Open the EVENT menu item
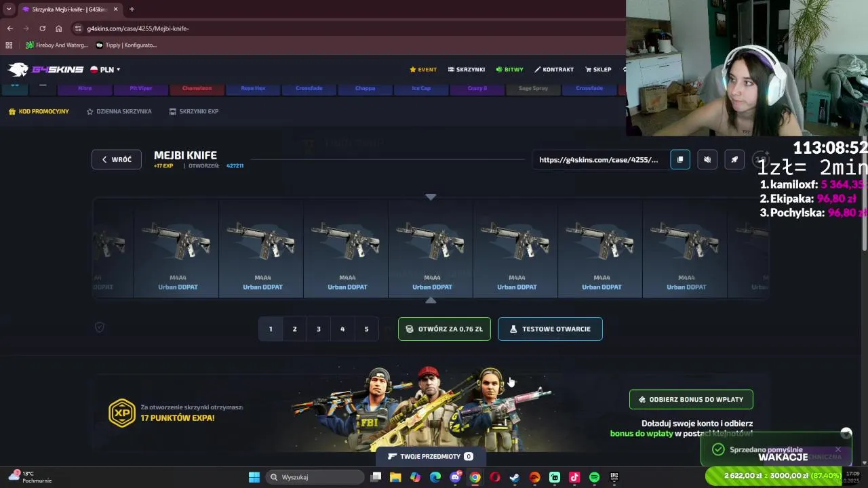This screenshot has height=488, width=868. 423,69
